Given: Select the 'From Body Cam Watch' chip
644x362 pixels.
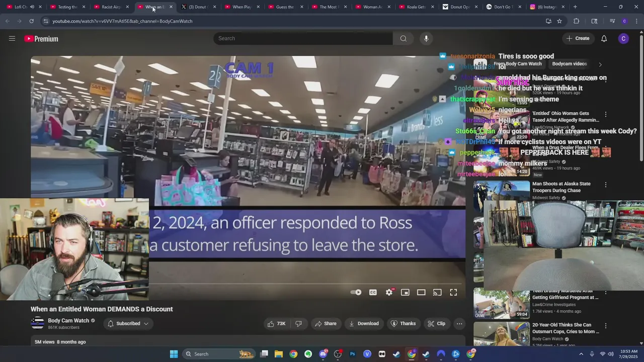Looking at the screenshot, I should pyautogui.click(x=517, y=64).
